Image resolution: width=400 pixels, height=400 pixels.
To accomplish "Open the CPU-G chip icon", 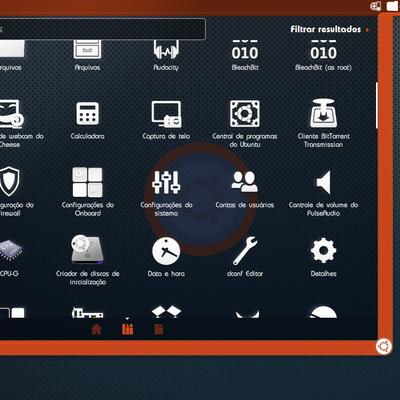I will [x=10, y=250].
